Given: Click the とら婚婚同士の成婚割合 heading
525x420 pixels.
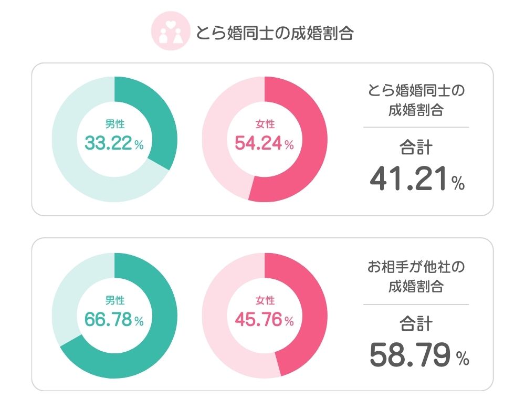Looking at the screenshot, I should [x=416, y=100].
